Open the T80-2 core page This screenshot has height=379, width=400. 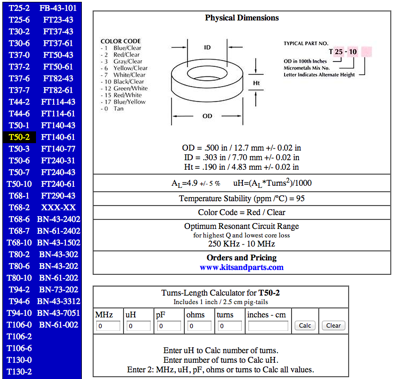(19, 254)
